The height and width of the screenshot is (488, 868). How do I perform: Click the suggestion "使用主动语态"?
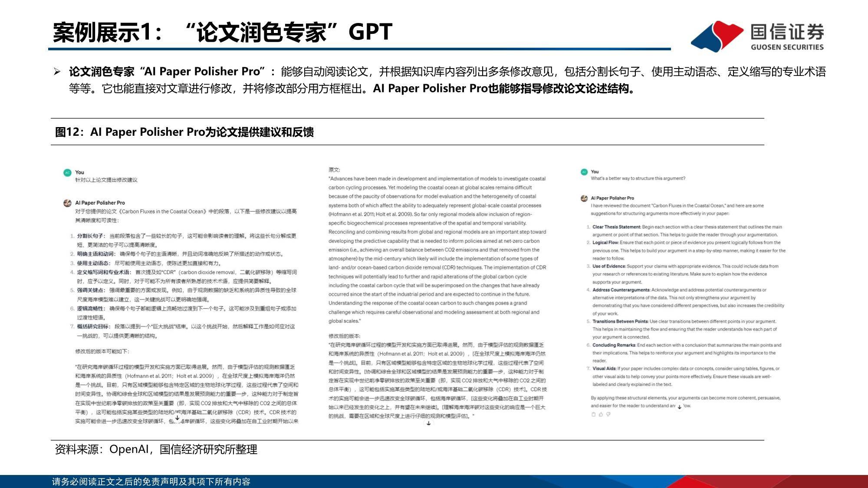pyautogui.click(x=93, y=263)
